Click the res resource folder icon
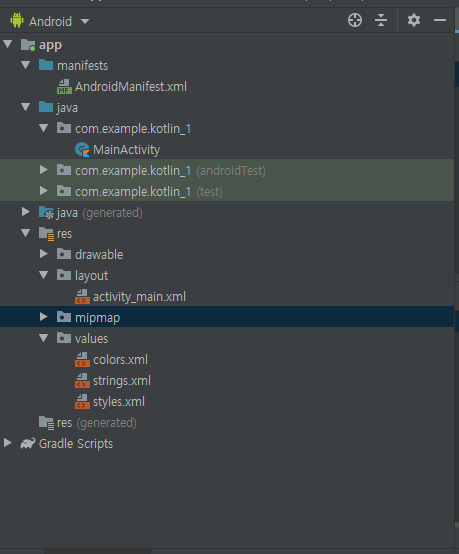 click(46, 234)
